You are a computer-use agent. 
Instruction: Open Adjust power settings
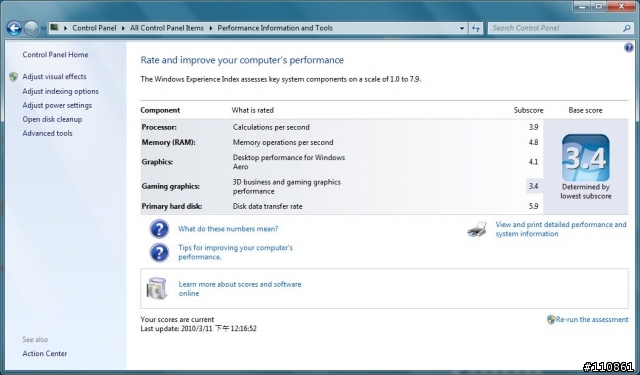click(x=57, y=105)
